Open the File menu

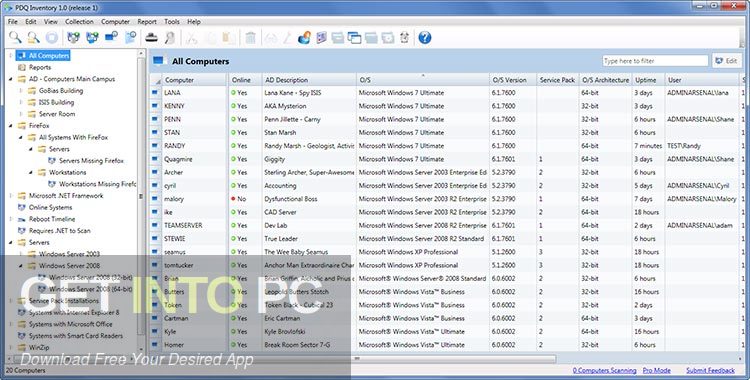(13, 22)
